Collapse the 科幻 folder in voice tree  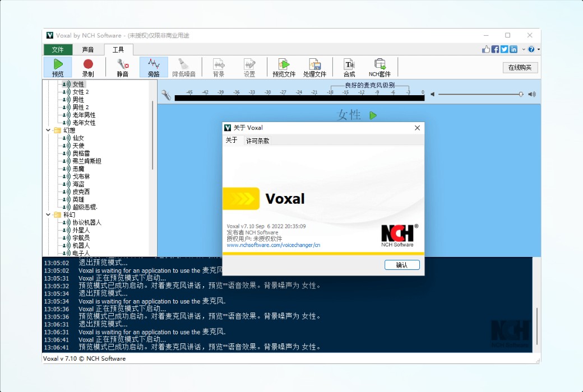(x=48, y=215)
